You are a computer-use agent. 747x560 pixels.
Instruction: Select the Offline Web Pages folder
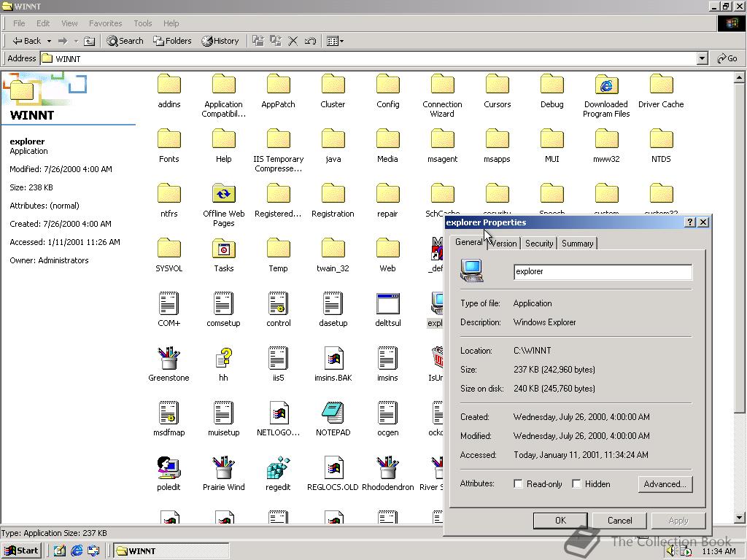coord(223,194)
